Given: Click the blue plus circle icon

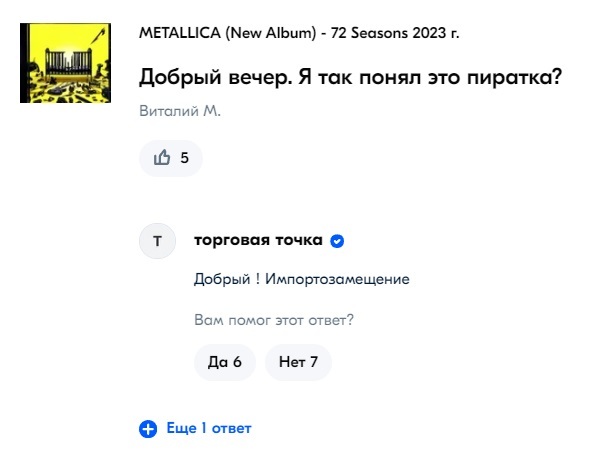Looking at the screenshot, I should (148, 429).
